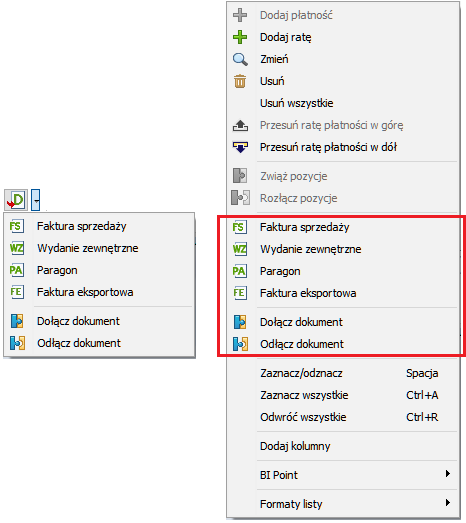The image size is (466, 523).
Task: Click the trash bin icon for Usuń
Action: (240, 81)
